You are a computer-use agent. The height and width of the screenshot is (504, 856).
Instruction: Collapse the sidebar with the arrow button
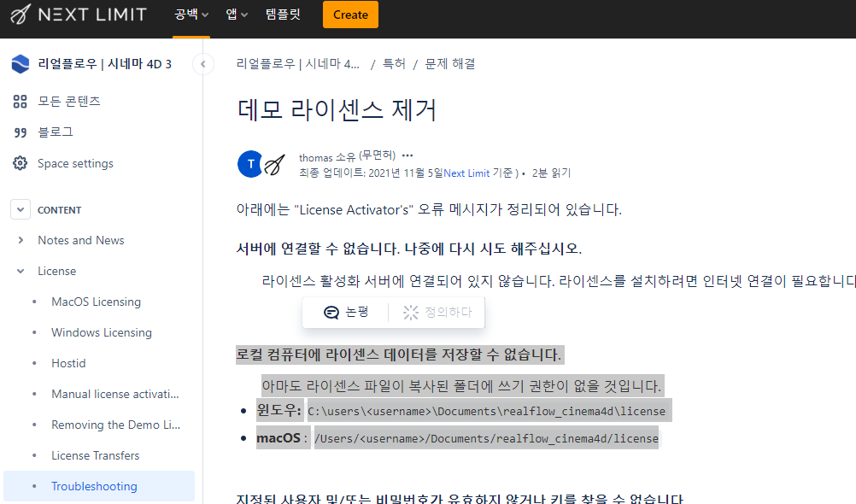pyautogui.click(x=202, y=64)
